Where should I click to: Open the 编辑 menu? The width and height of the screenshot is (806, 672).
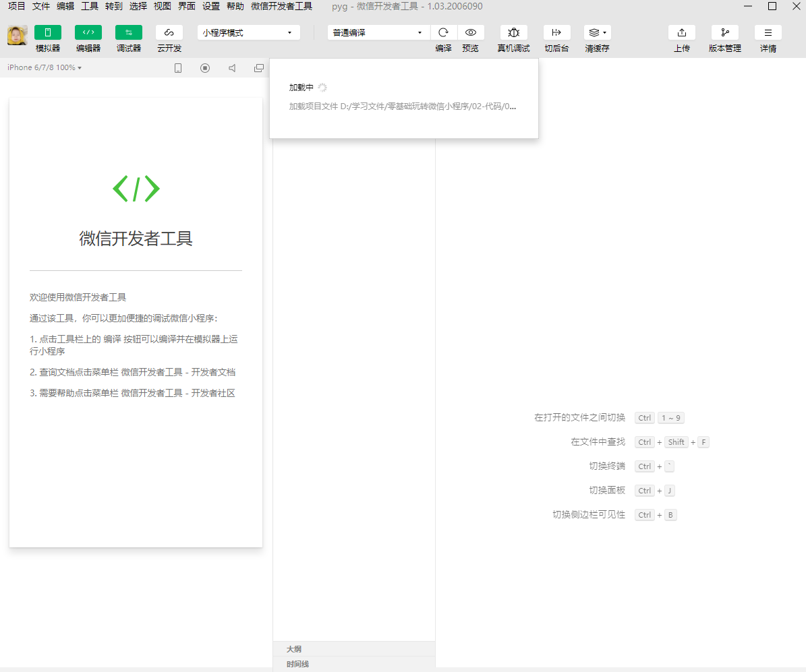click(65, 6)
